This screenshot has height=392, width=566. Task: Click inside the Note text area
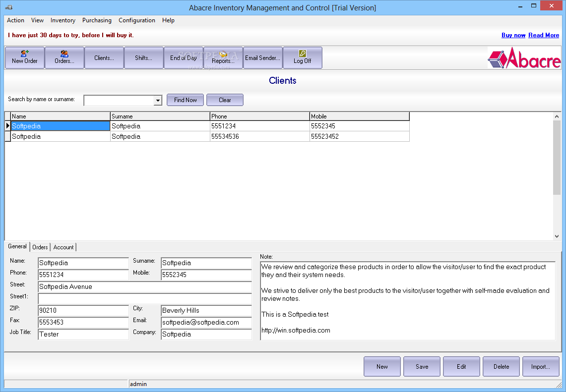coord(408,301)
